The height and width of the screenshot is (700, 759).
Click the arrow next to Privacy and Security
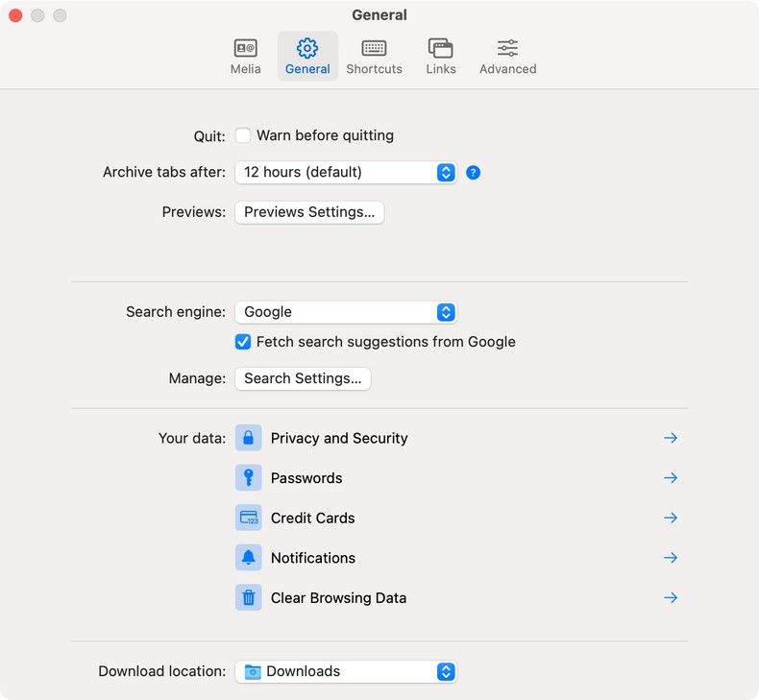click(671, 438)
